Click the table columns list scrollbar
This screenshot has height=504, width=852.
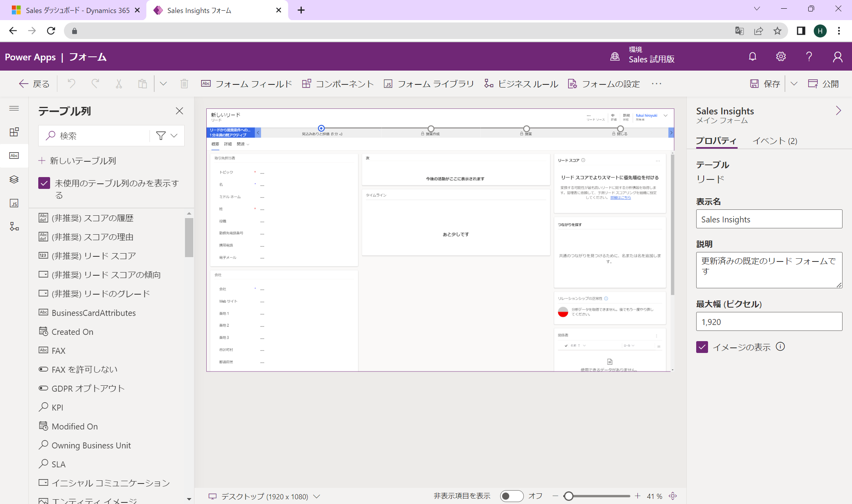[189, 237]
